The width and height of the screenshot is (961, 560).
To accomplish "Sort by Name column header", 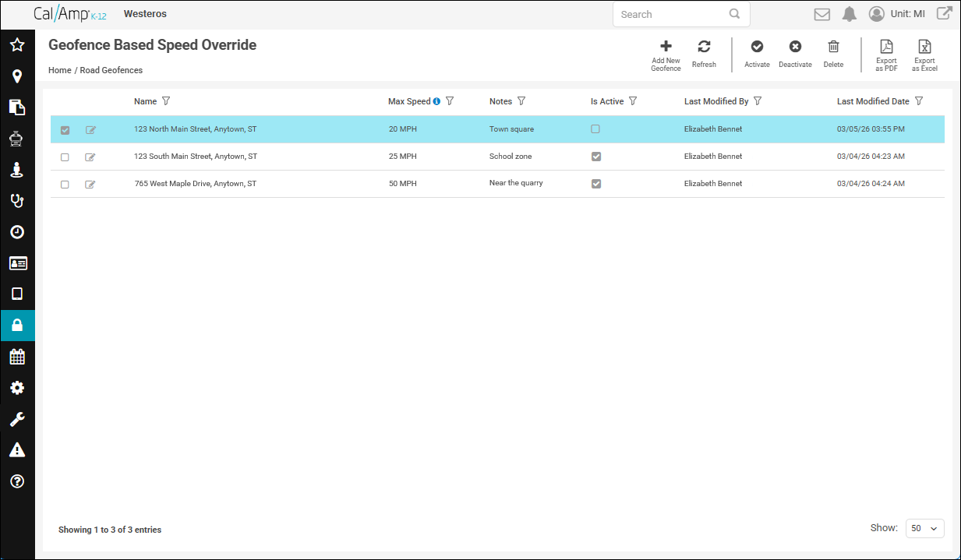I will (x=145, y=101).
